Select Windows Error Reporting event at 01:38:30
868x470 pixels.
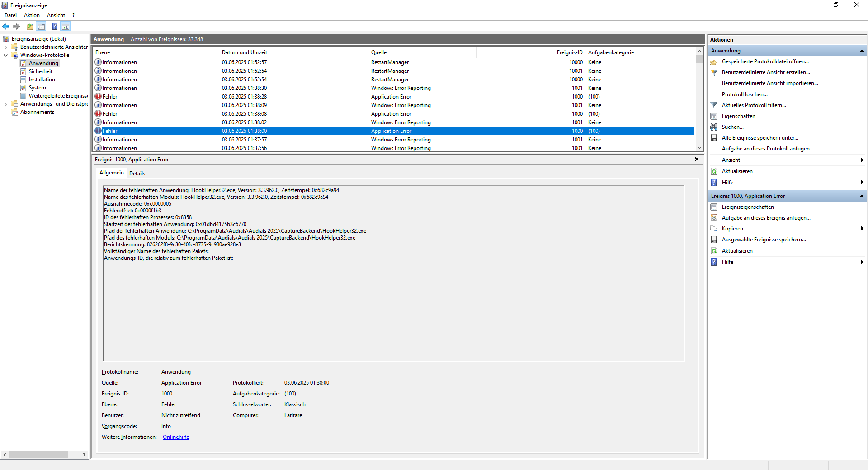click(x=393, y=88)
